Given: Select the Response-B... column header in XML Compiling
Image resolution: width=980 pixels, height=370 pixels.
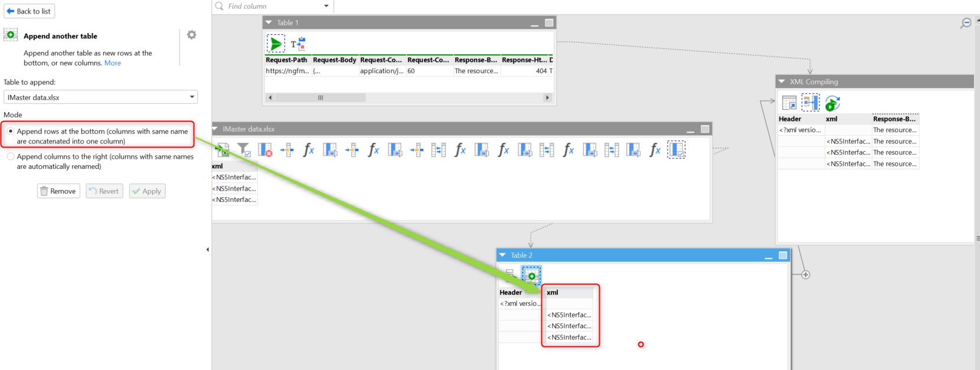Looking at the screenshot, I should pos(895,119).
